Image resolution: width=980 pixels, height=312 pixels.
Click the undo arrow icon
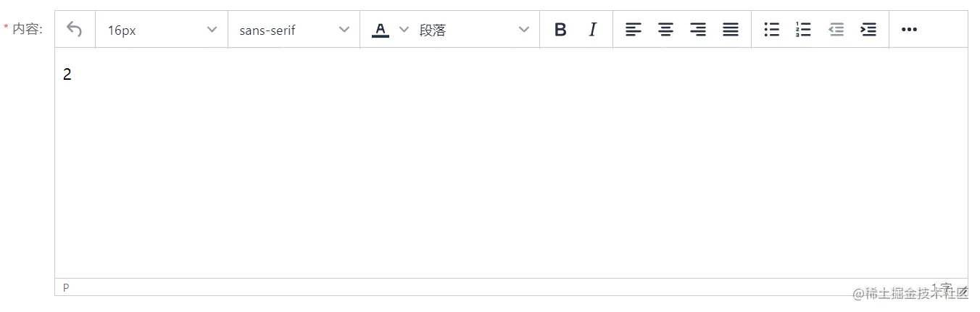click(74, 29)
